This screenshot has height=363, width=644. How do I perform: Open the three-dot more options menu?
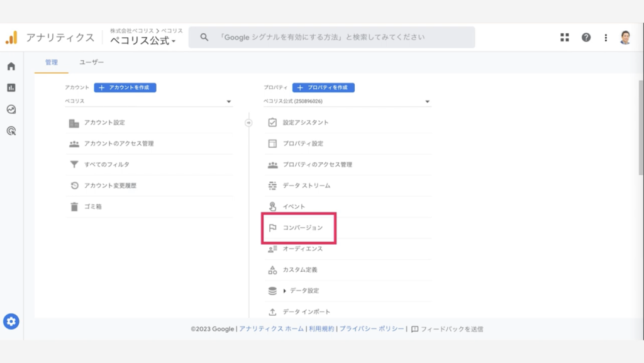(x=606, y=37)
